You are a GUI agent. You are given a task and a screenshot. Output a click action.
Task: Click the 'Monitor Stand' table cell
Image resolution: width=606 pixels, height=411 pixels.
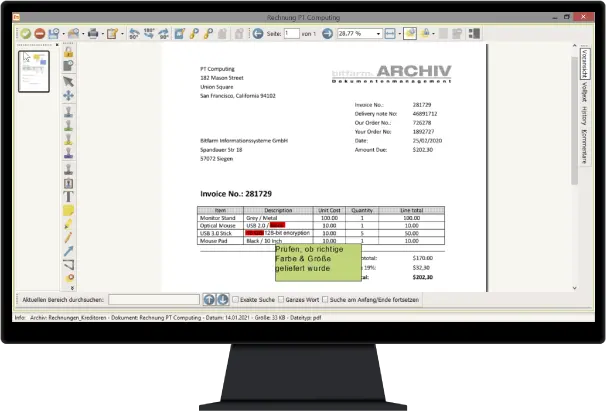pyautogui.click(x=218, y=218)
